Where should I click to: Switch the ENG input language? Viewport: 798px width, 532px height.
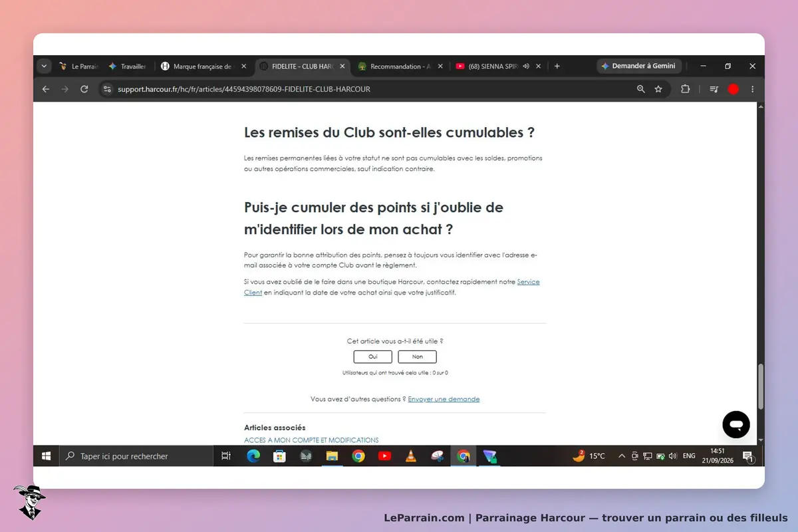pyautogui.click(x=689, y=456)
